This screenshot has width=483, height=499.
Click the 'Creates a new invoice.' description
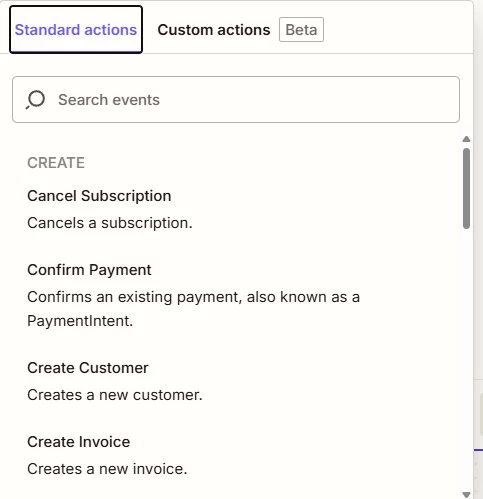pos(107,469)
